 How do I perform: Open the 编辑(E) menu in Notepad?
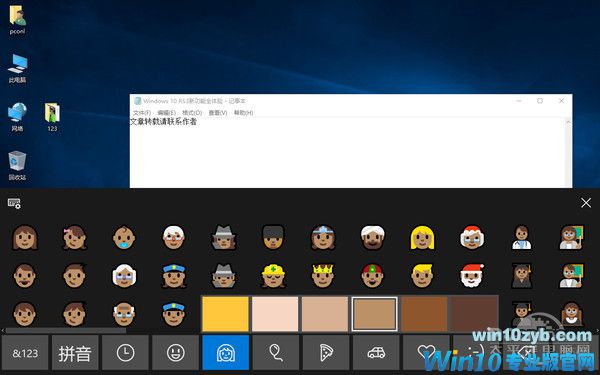(166, 112)
